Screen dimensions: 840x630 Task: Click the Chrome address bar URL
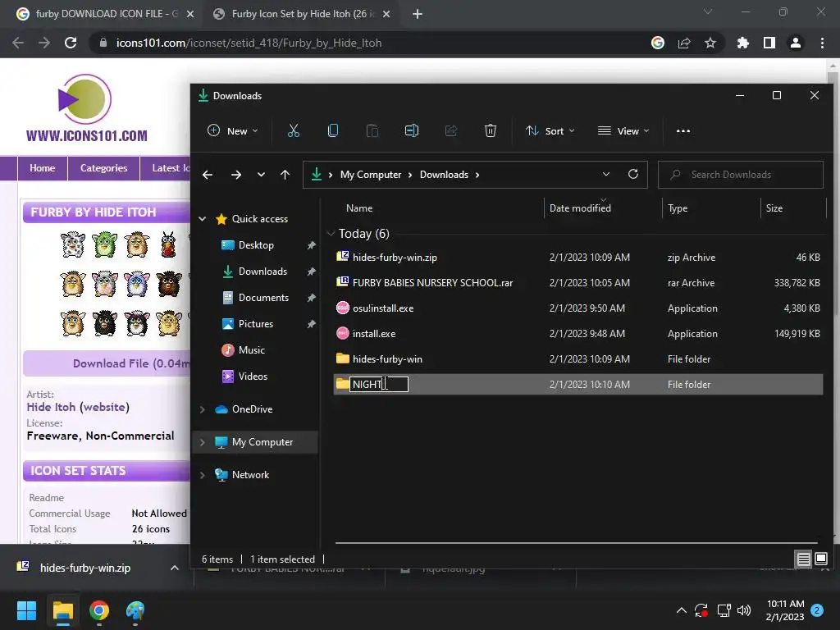pyautogui.click(x=249, y=43)
